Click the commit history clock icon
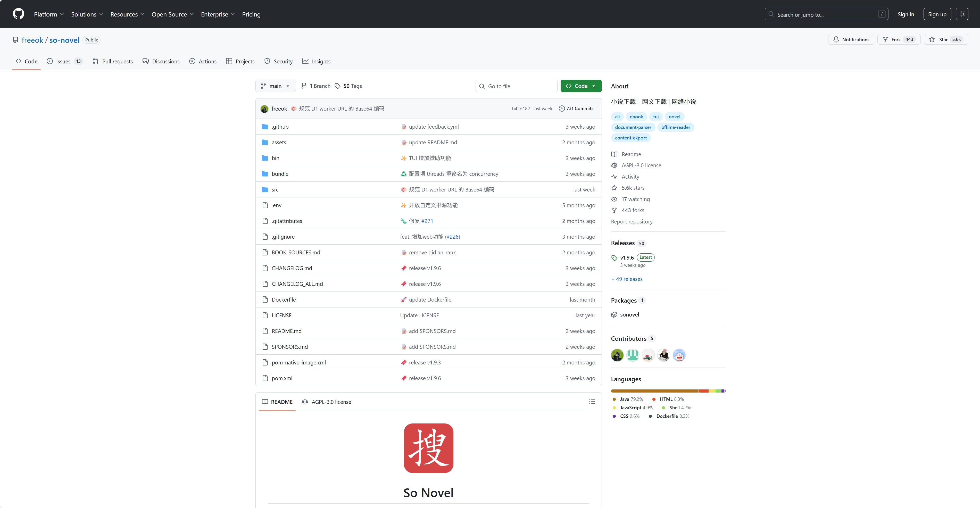 (x=561, y=109)
